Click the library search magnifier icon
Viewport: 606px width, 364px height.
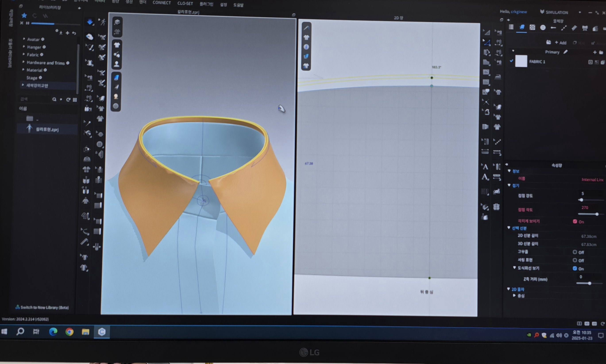[54, 99]
